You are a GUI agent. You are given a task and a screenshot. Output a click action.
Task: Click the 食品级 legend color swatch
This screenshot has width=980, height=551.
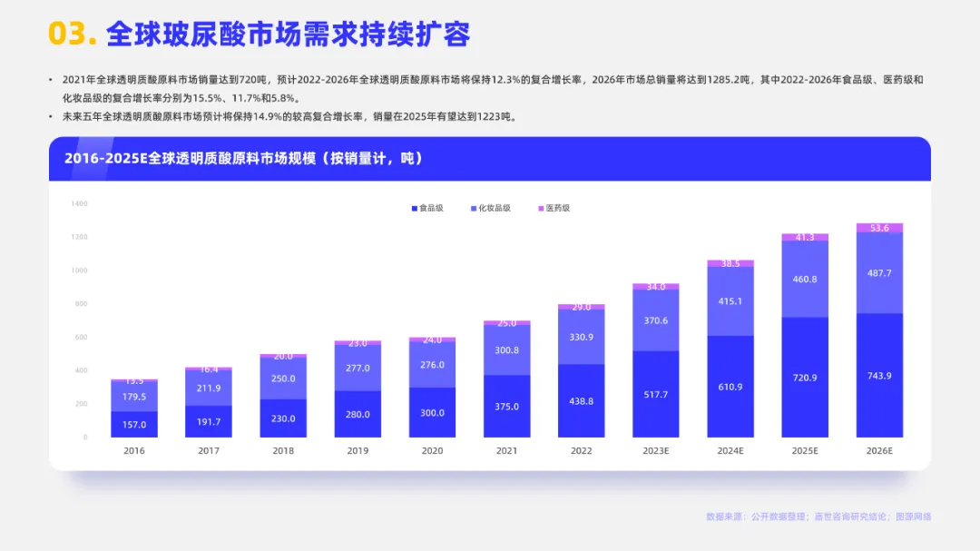415,208
